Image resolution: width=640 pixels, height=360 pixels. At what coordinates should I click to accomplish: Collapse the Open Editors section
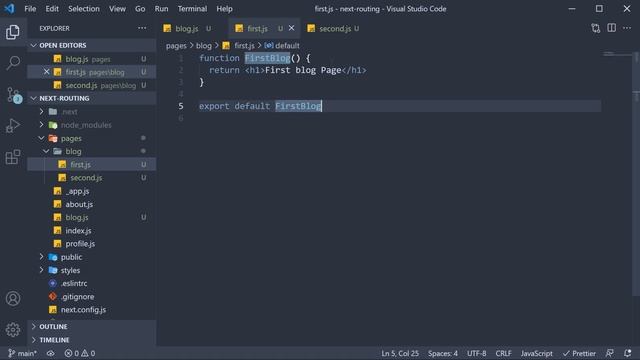91,45
